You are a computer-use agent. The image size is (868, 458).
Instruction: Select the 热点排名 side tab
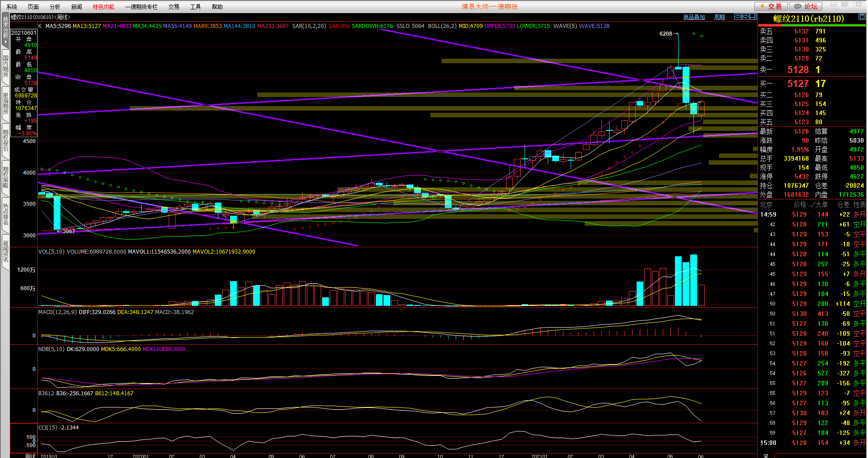pos(5,214)
